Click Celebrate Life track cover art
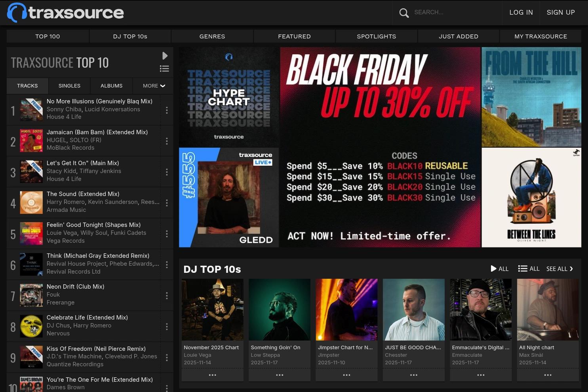588x392 pixels. pyautogui.click(x=31, y=326)
